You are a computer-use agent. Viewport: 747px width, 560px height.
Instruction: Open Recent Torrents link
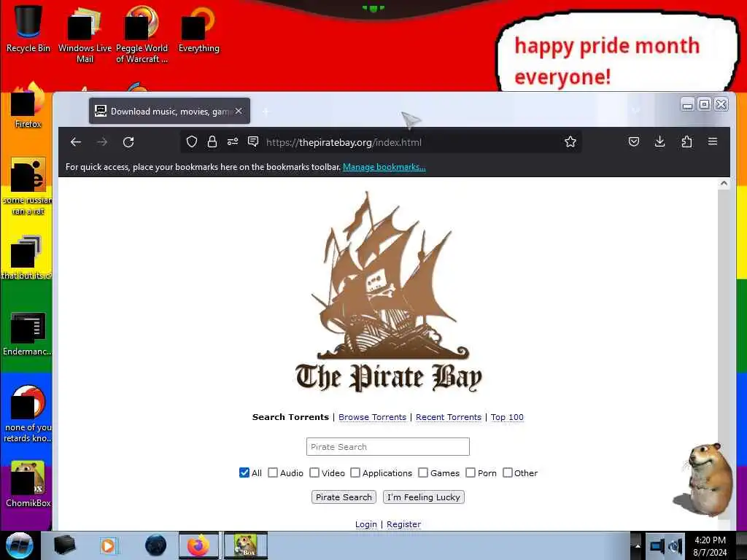449,417
